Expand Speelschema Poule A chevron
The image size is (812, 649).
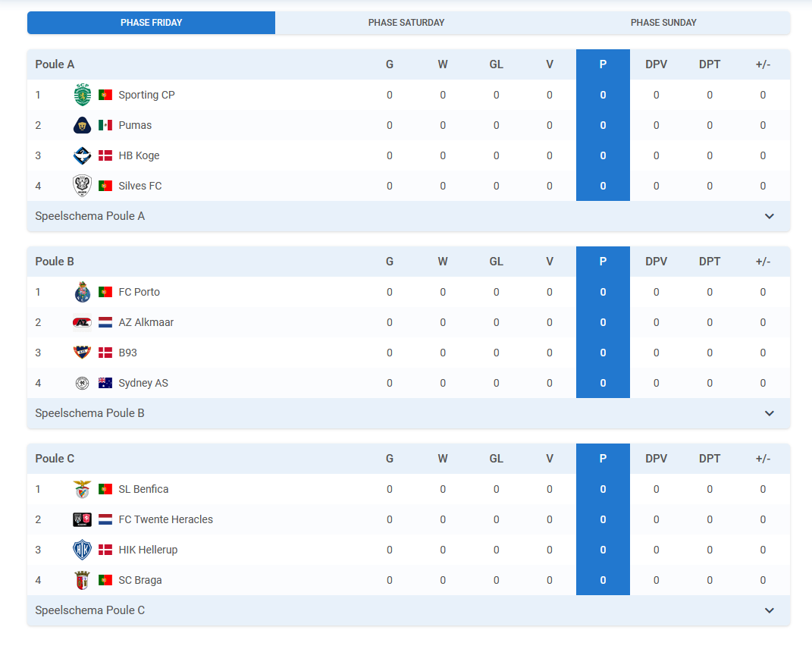point(770,217)
